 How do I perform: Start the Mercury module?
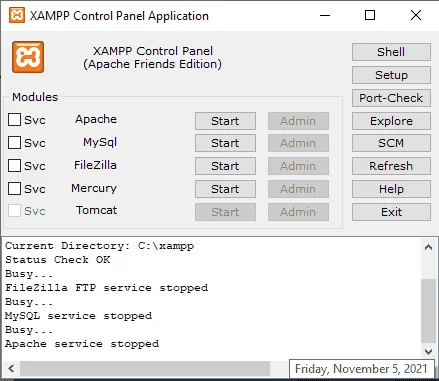[225, 189]
